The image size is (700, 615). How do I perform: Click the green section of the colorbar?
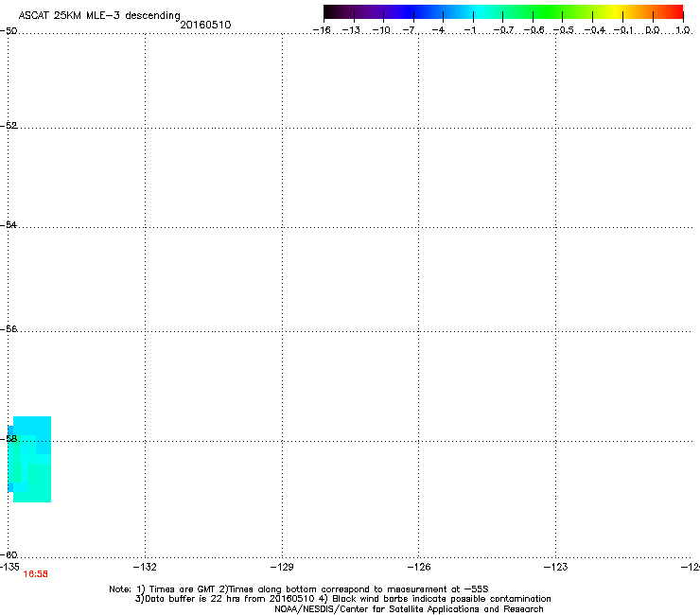point(545,12)
